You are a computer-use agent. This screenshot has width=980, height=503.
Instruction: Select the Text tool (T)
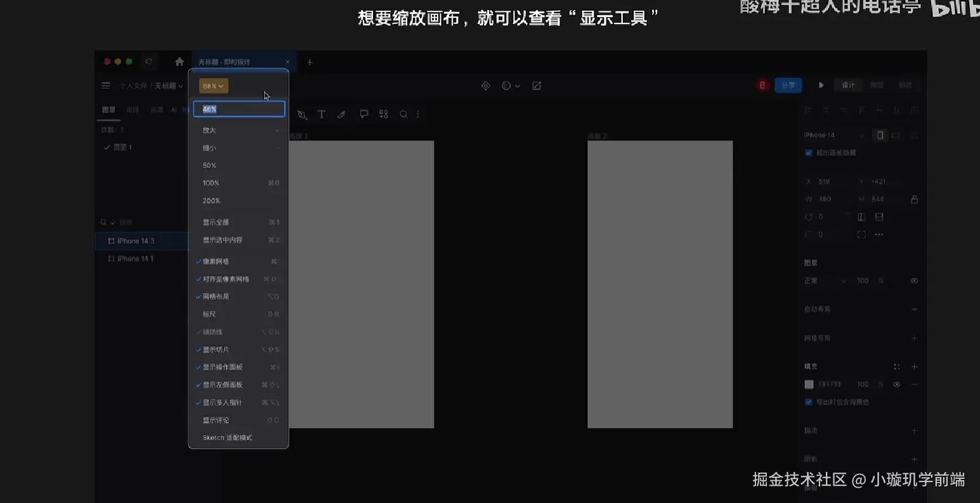coord(322,114)
